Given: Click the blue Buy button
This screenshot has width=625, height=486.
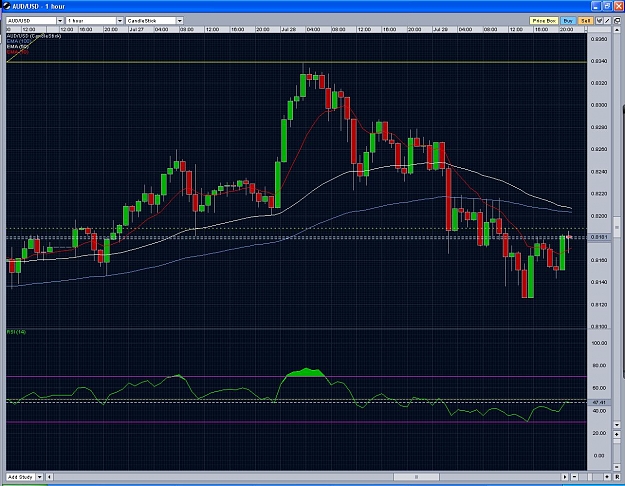Looking at the screenshot, I should 568,21.
